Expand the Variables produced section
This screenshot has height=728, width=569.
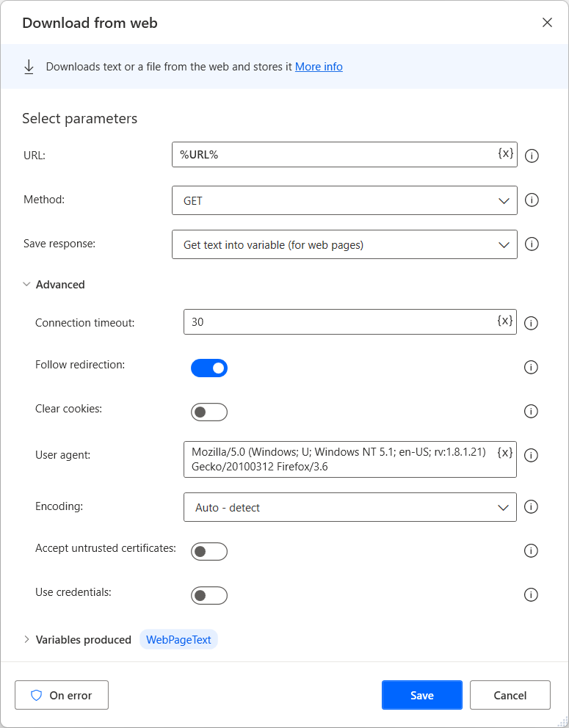[x=28, y=639]
